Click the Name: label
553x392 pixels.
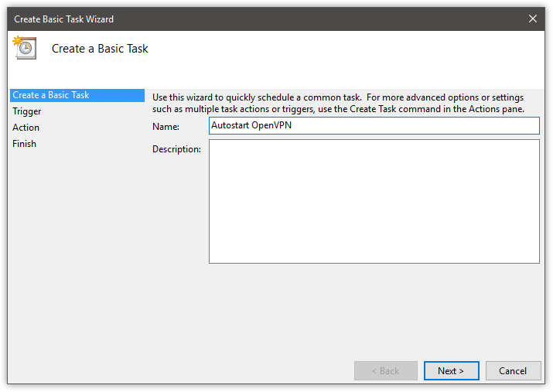click(x=166, y=127)
